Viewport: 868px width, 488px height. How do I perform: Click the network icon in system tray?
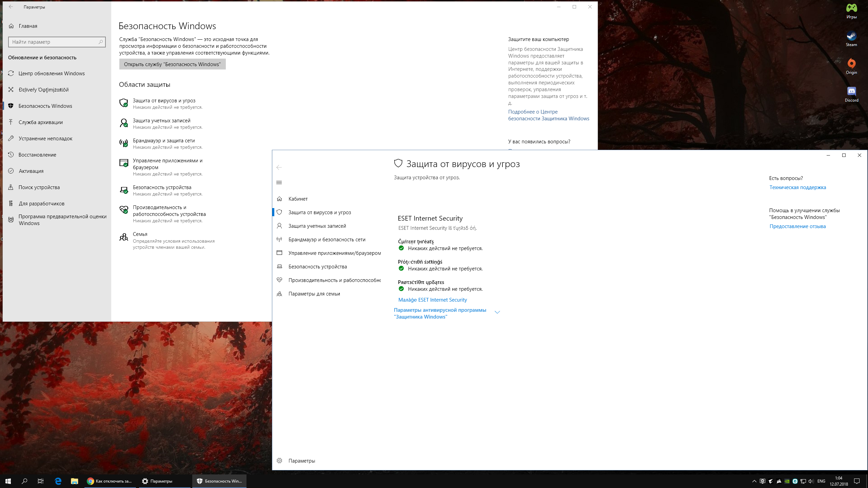[803, 481]
